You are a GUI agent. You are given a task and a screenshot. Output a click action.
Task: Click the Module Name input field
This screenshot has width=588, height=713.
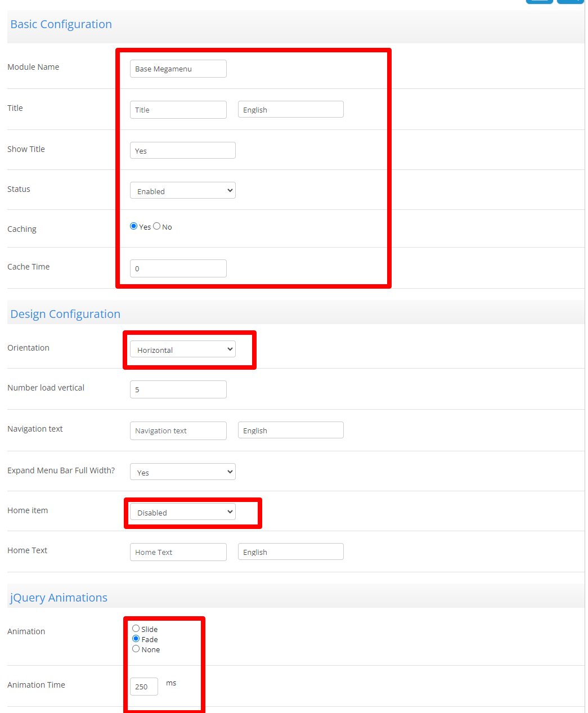178,69
